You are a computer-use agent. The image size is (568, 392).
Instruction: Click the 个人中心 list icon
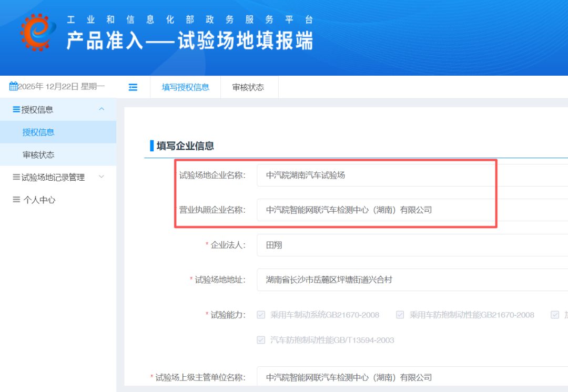[16, 200]
